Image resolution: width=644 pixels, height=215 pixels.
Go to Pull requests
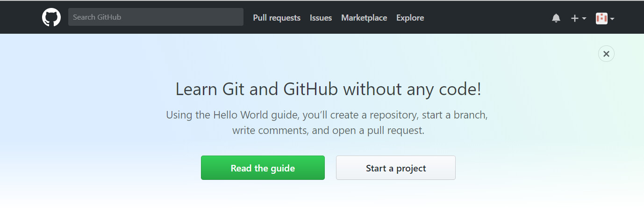[x=277, y=18]
